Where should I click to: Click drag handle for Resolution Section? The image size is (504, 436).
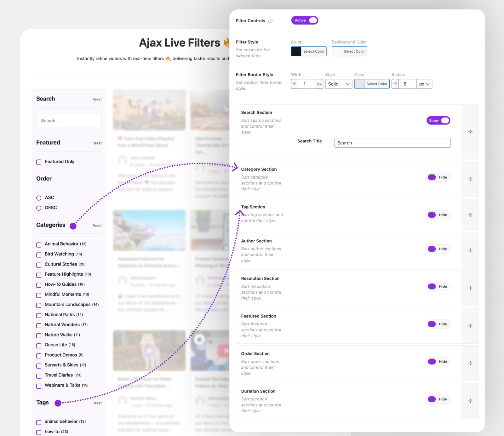470,288
